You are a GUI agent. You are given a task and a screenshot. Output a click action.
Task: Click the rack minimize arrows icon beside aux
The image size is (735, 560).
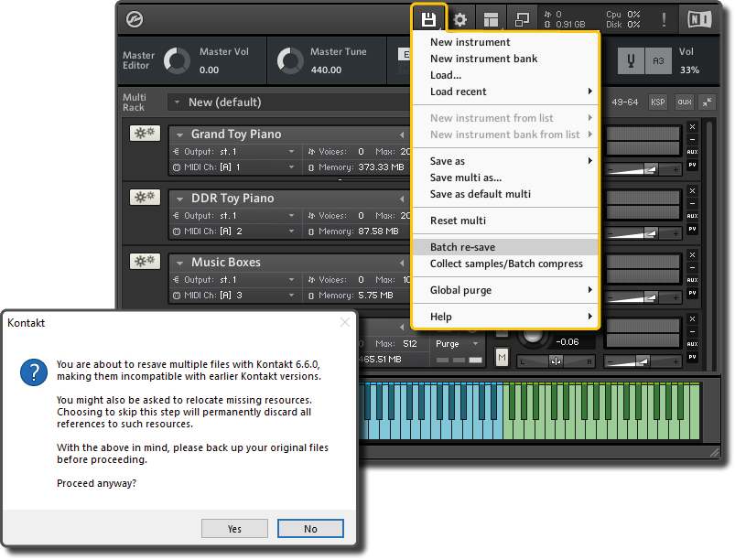coord(707,102)
